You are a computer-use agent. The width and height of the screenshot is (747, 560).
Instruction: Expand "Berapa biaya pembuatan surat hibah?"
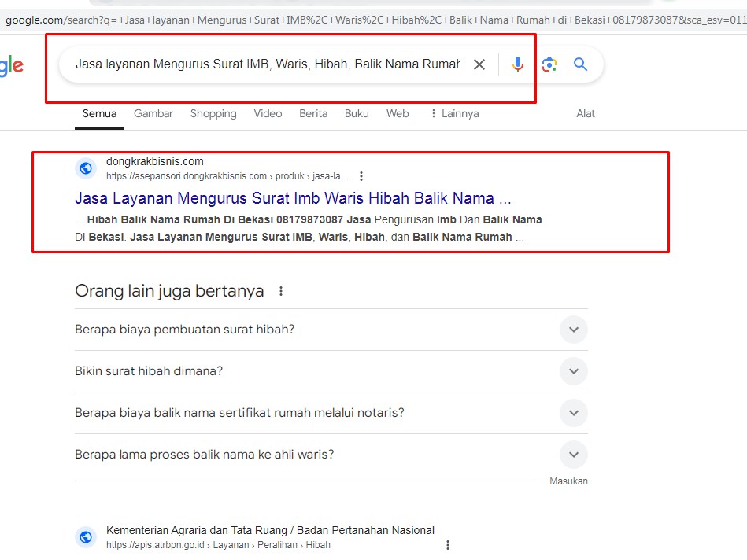[x=573, y=330]
